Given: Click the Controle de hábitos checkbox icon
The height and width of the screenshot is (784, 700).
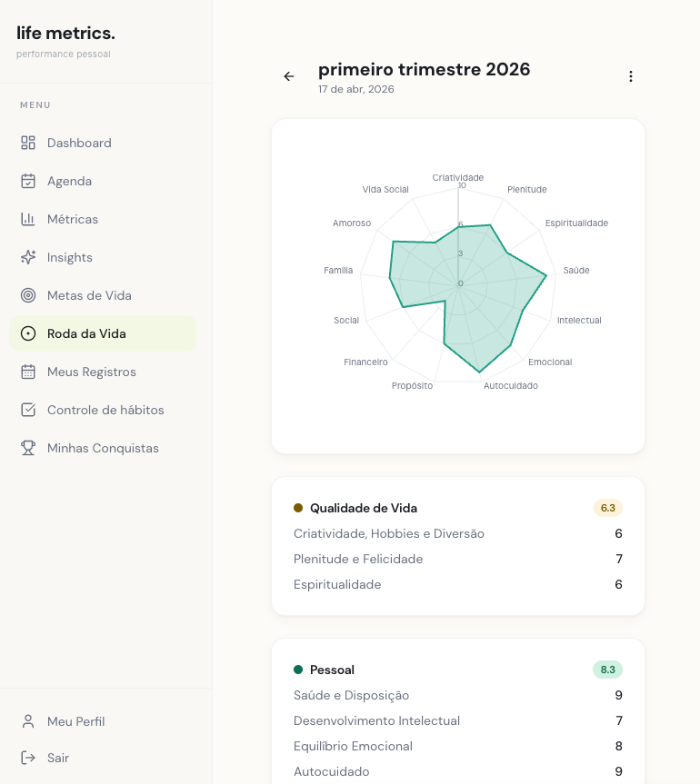Looking at the screenshot, I should tap(28, 410).
